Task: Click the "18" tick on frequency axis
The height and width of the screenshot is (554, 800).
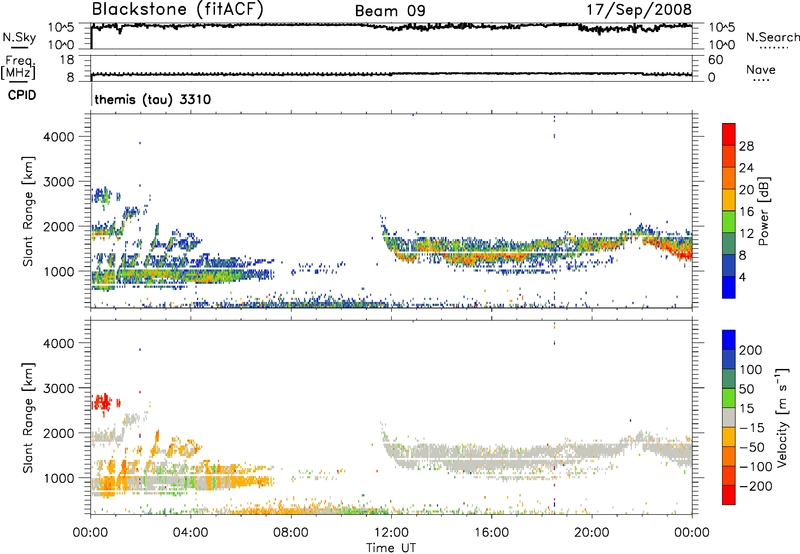Action: click(67, 60)
